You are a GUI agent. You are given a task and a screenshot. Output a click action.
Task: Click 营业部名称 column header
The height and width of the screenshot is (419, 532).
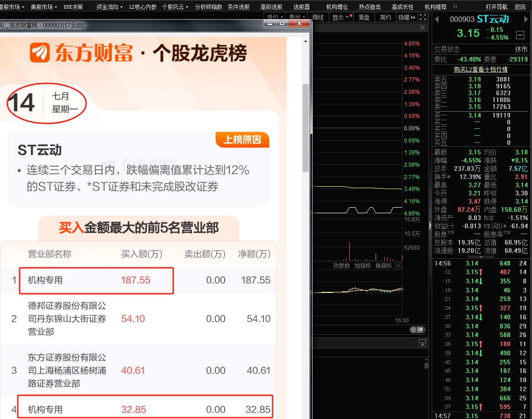(50, 254)
